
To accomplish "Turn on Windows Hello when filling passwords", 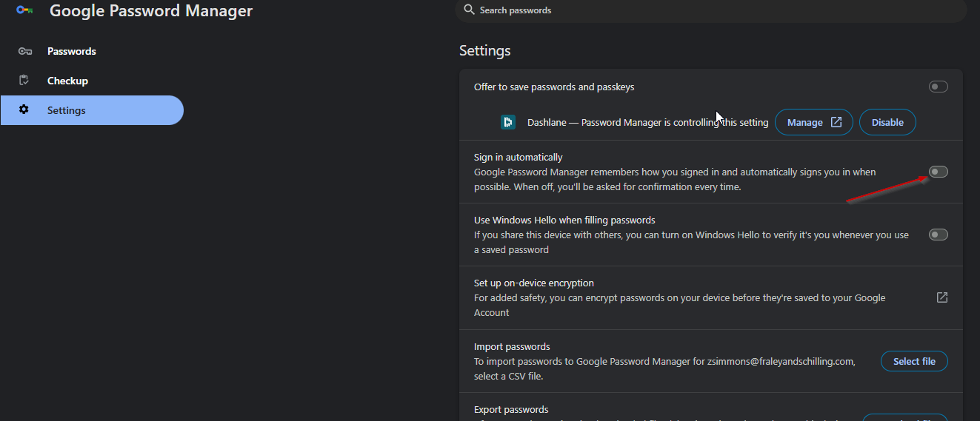I will point(939,235).
